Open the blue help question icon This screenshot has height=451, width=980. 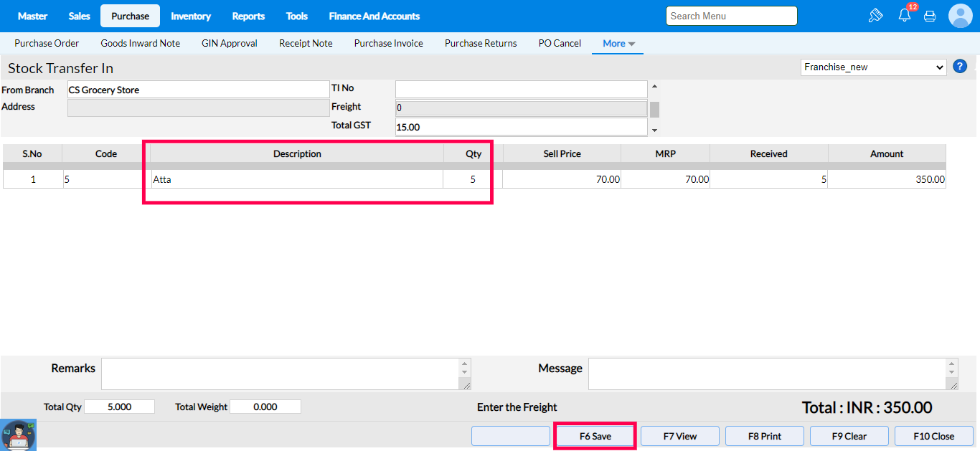(960, 67)
